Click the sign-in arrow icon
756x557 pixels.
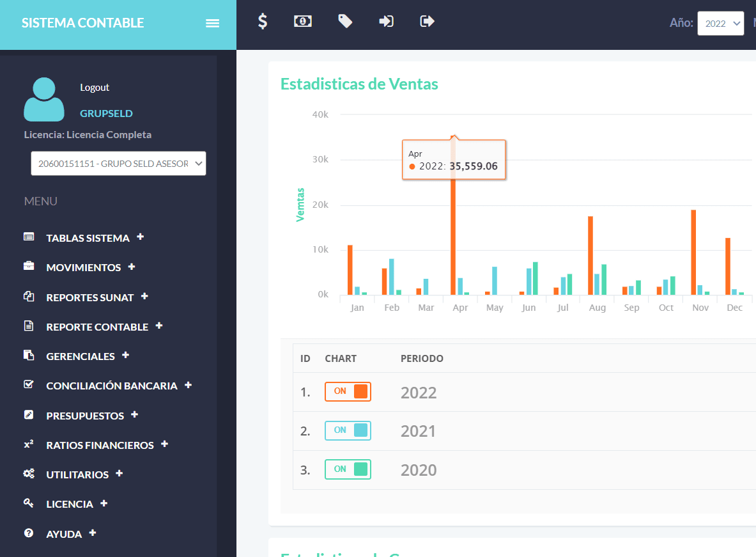pos(386,21)
